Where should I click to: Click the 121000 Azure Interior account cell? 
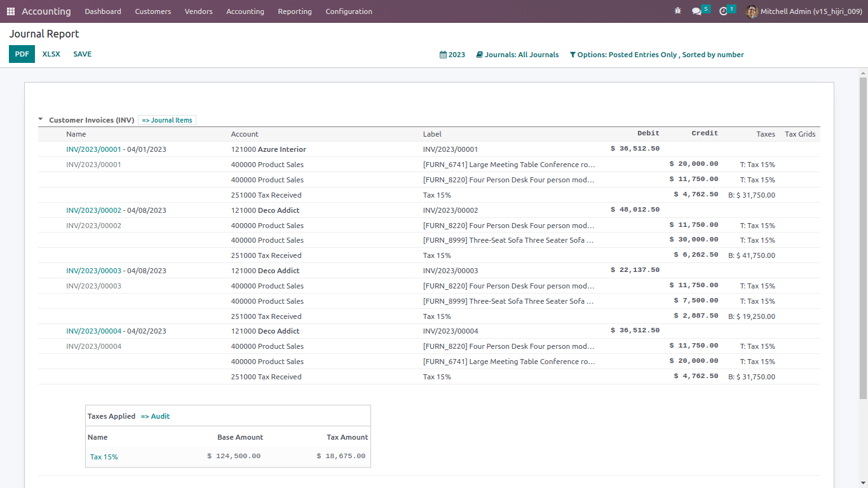pos(269,149)
